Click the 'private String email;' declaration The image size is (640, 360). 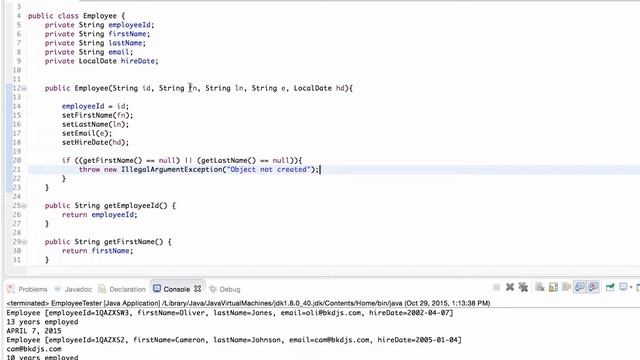pos(89,52)
